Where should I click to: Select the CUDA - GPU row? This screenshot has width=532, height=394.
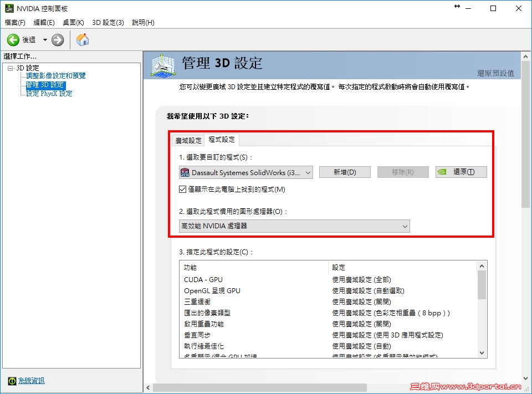[x=329, y=280]
